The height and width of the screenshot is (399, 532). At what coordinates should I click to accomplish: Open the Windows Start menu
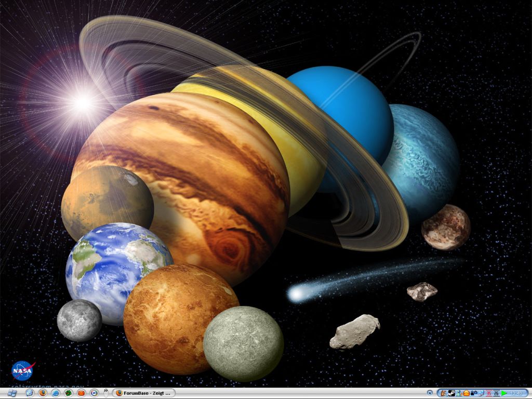pos(12,393)
